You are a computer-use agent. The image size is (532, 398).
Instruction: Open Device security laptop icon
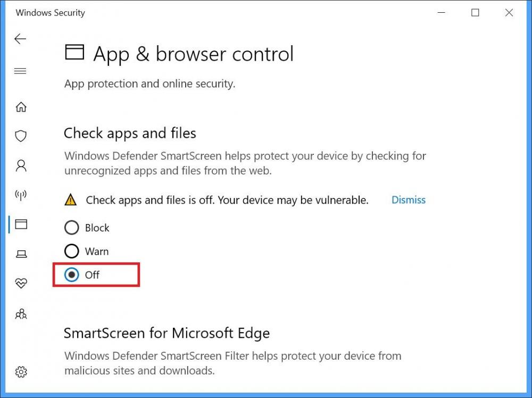click(x=21, y=254)
